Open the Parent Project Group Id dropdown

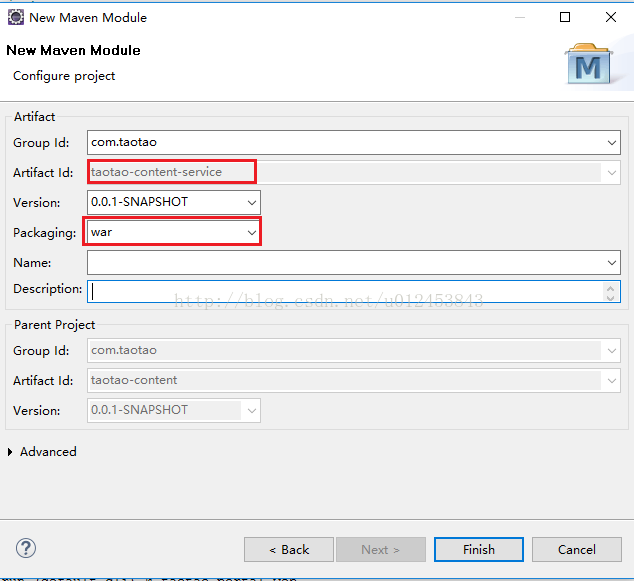611,351
